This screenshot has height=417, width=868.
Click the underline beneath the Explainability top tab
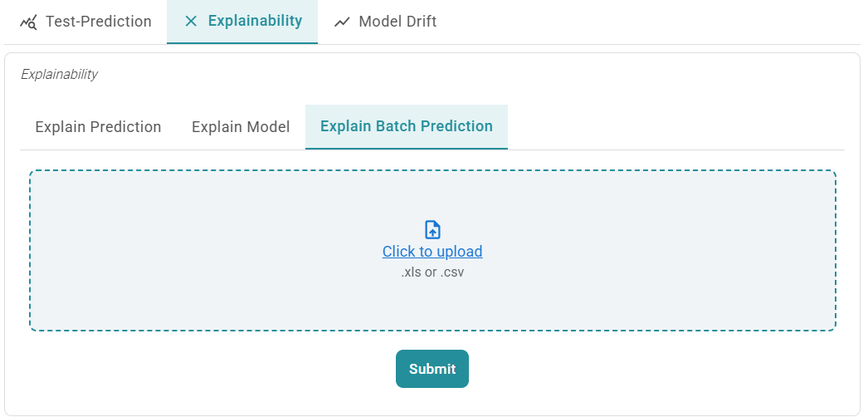click(242, 43)
